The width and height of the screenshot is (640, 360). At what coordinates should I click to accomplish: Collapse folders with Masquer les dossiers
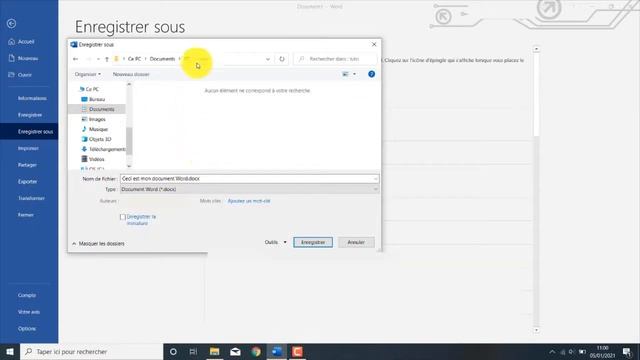[x=98, y=244]
